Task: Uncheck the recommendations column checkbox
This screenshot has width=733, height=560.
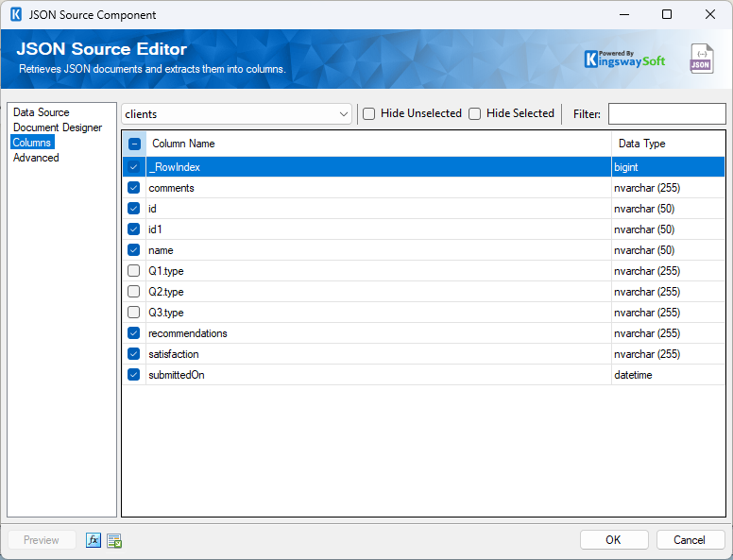Action: click(x=134, y=332)
